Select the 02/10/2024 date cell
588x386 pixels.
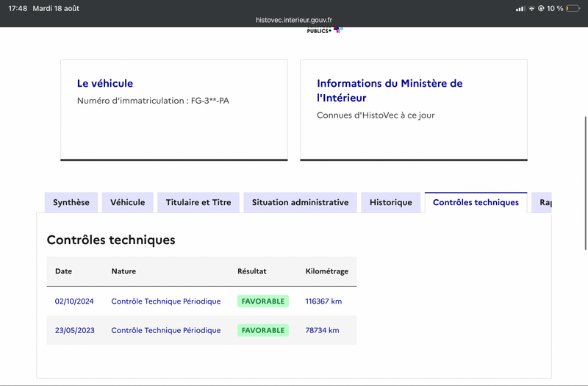(x=74, y=301)
